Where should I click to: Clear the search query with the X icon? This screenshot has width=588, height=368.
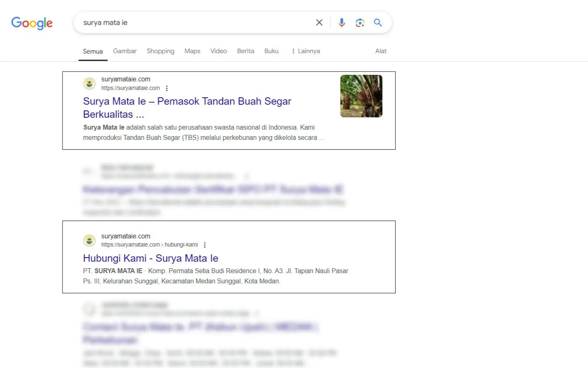[319, 22]
